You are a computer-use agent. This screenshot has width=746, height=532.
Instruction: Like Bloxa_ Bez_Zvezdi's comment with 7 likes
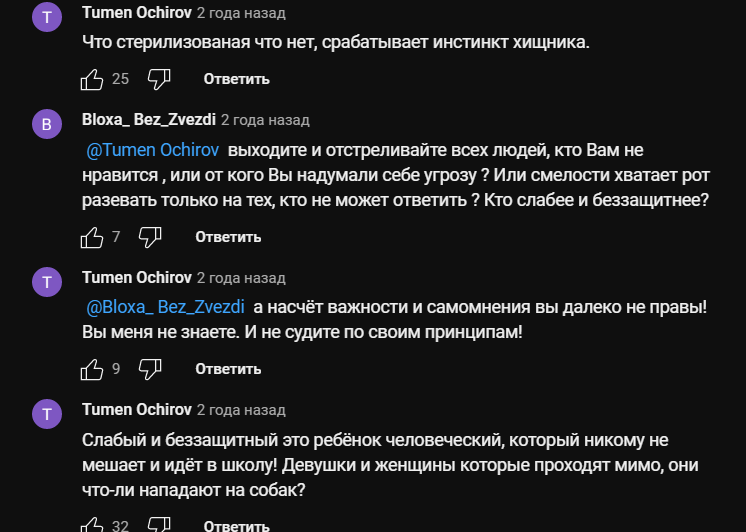[x=92, y=237]
